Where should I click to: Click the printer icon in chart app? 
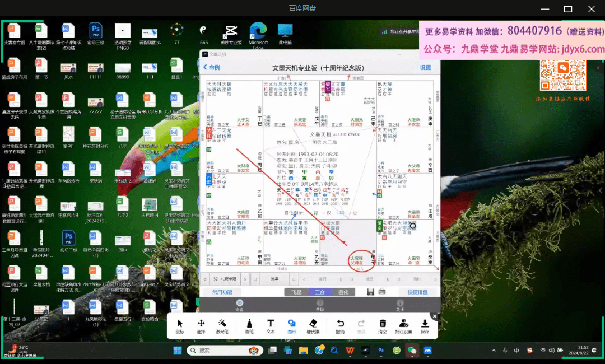coord(382,292)
